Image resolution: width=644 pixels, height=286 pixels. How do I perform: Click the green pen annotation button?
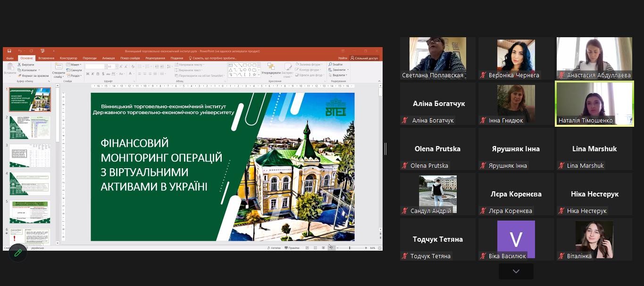tap(18, 253)
